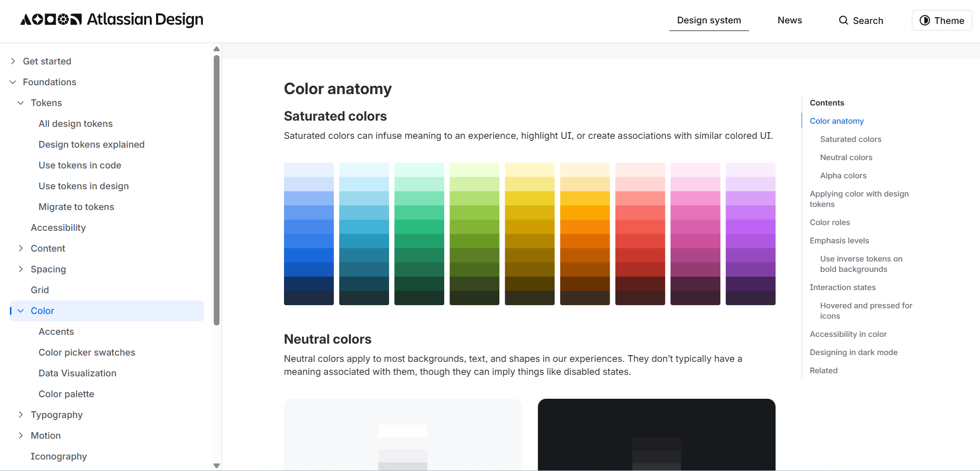Open Accessibility in color contents link
The height and width of the screenshot is (471, 980).
pos(848,334)
